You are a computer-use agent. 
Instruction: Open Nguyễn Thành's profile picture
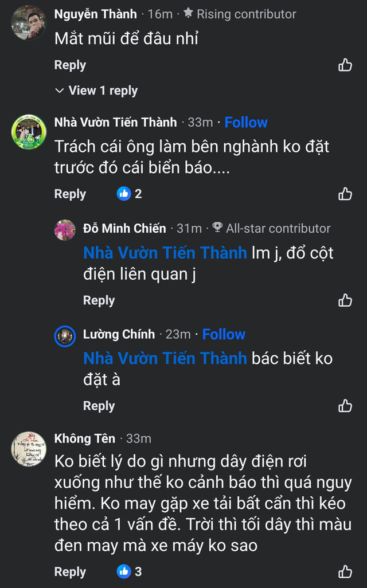29,23
